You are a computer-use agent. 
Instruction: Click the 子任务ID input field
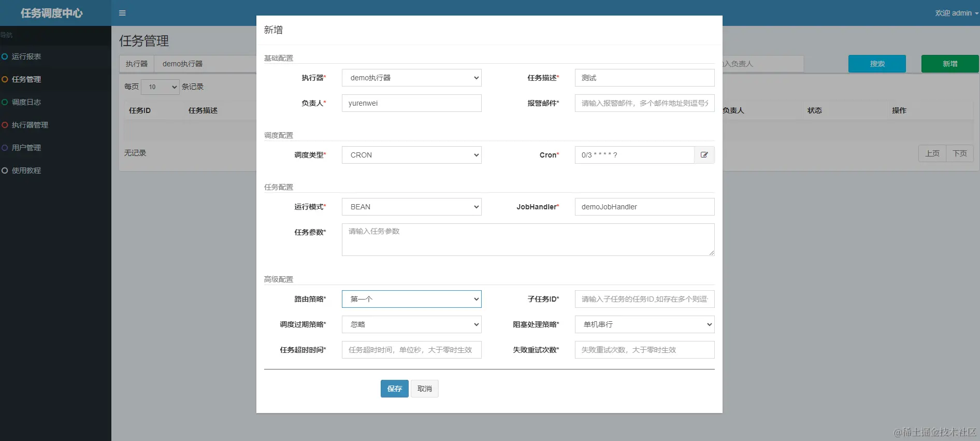pos(645,299)
